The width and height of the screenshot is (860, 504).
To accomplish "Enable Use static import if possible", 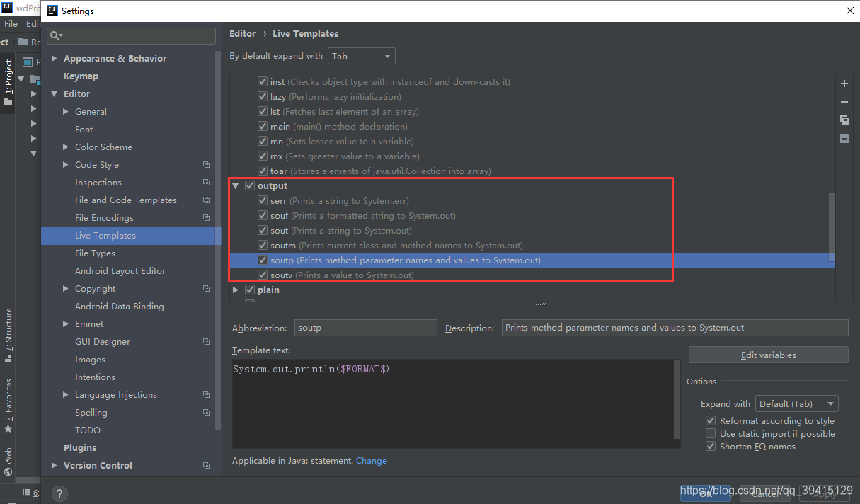I will (x=711, y=434).
